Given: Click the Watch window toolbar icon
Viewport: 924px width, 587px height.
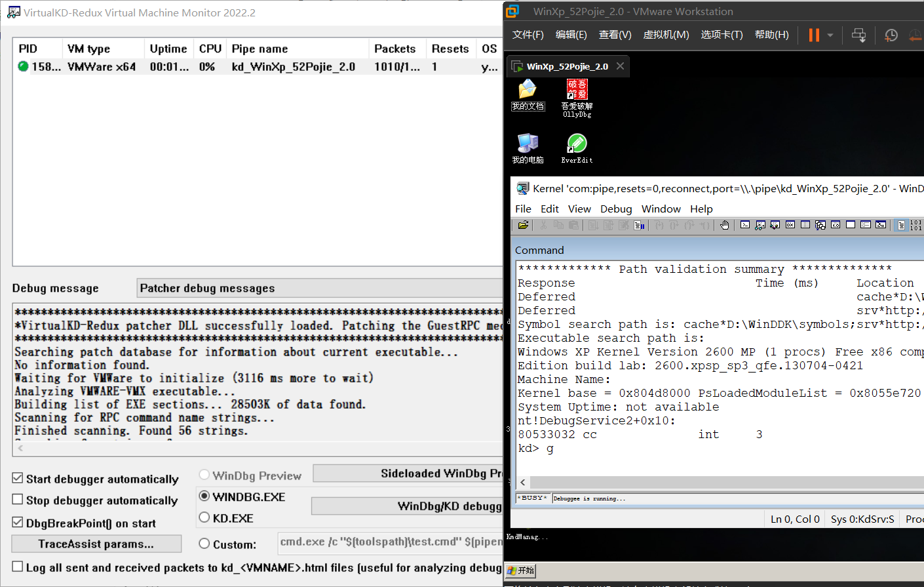Looking at the screenshot, I should (x=760, y=225).
